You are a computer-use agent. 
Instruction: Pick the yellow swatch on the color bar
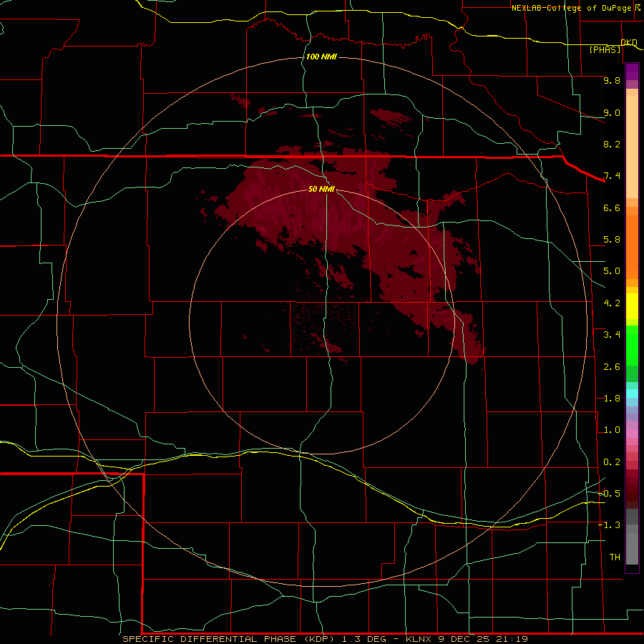pyautogui.click(x=632, y=306)
